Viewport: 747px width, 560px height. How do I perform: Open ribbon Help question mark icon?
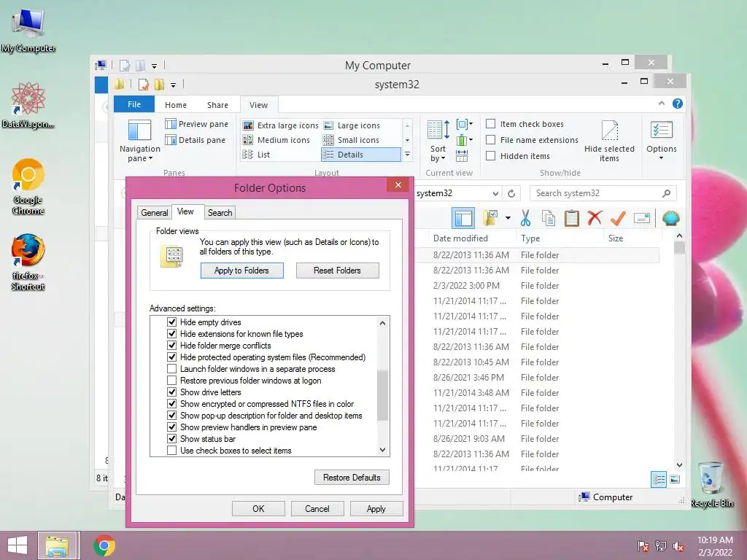678,104
